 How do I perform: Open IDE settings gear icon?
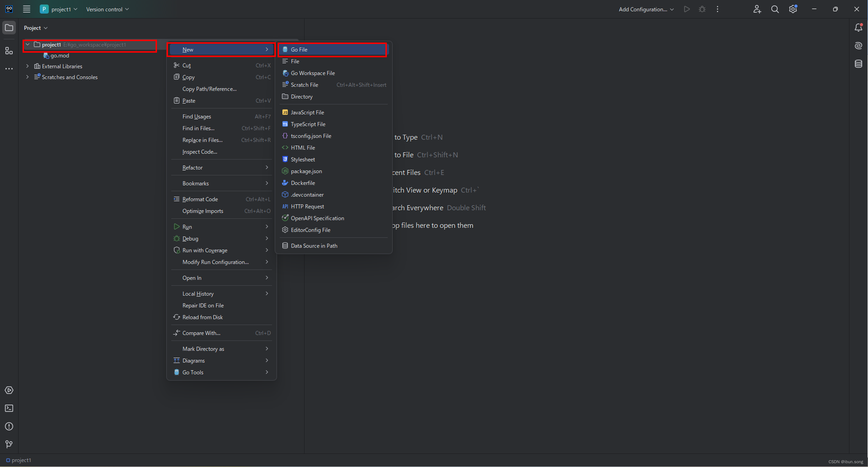click(793, 9)
